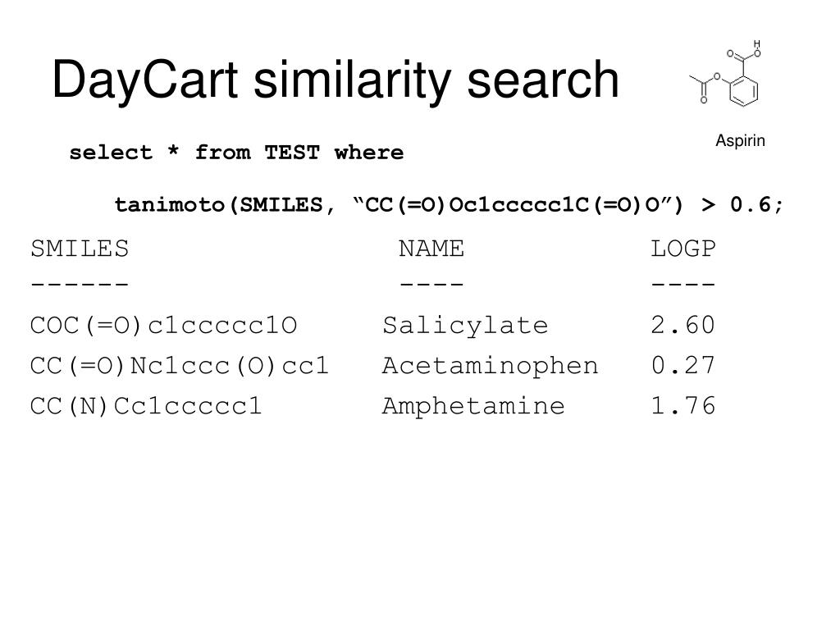Select the Aspirin caption label
This screenshot has height=630, width=840.
pos(740,140)
